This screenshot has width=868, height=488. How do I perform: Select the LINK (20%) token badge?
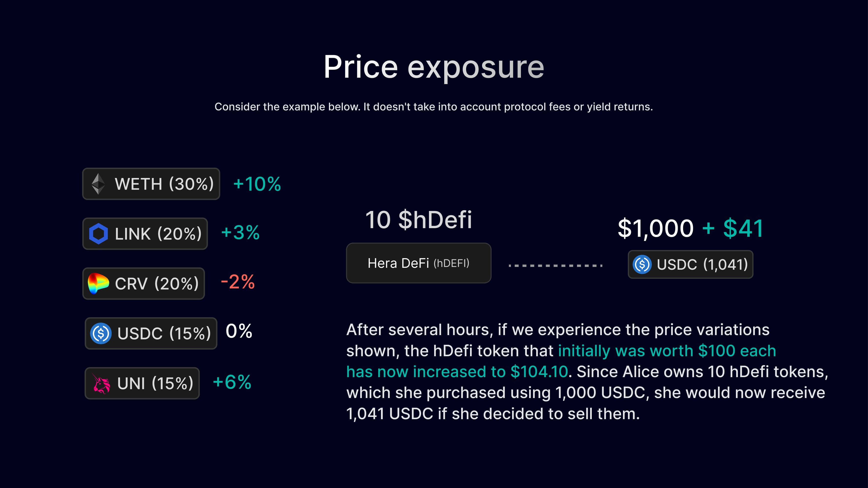[145, 234]
